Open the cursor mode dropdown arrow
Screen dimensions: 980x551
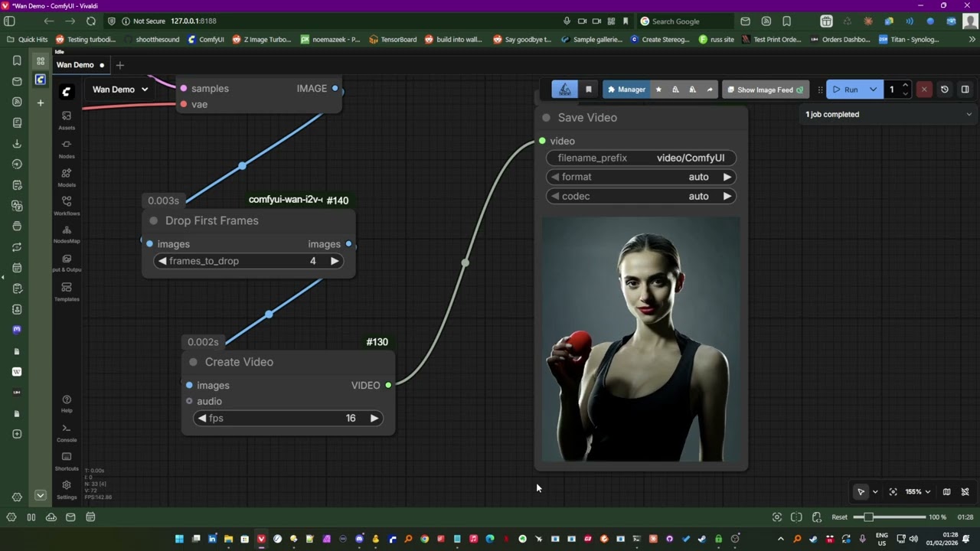tap(875, 492)
